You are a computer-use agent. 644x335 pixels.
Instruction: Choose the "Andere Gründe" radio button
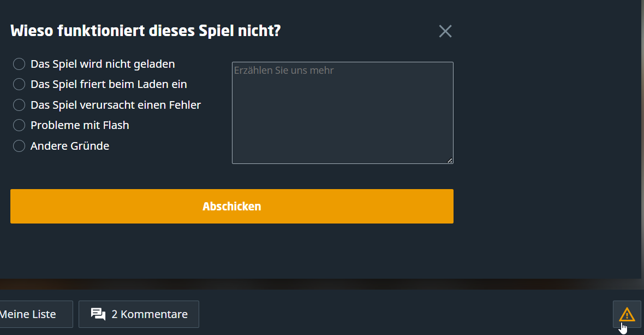pos(19,146)
